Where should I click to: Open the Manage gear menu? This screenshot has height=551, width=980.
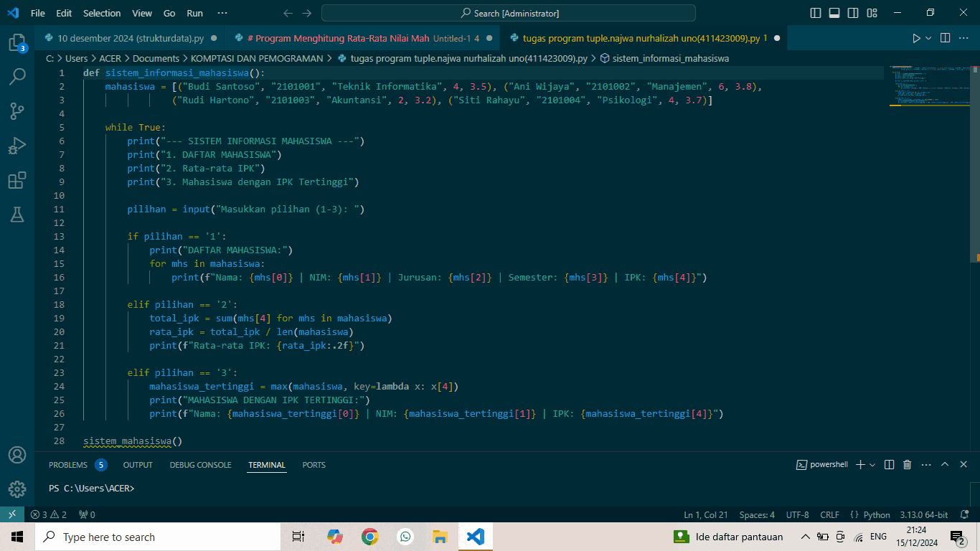tap(17, 489)
